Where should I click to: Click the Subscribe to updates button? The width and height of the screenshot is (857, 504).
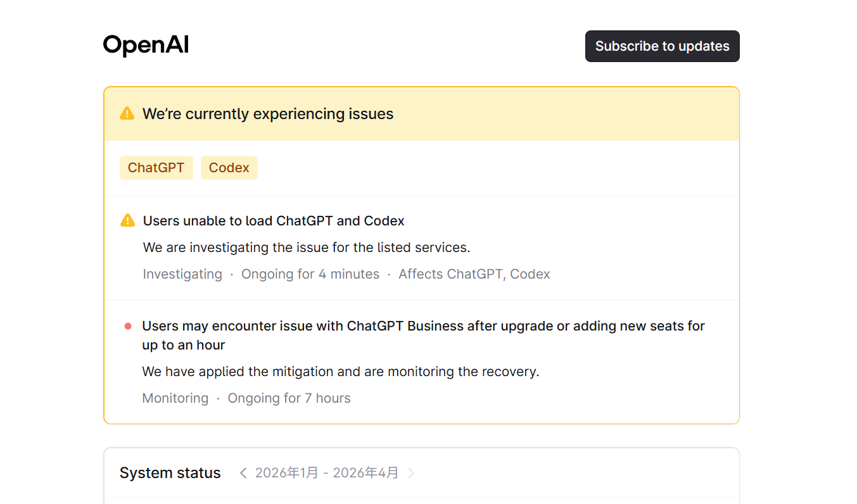click(x=662, y=46)
